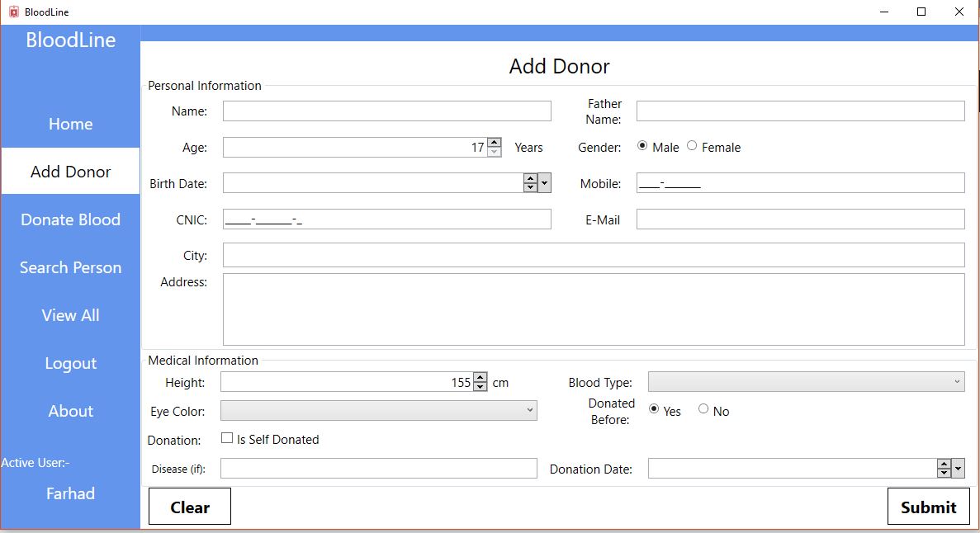This screenshot has height=533, width=980.
Task: Click Birth Date up spinner arrow
Action: click(530, 178)
